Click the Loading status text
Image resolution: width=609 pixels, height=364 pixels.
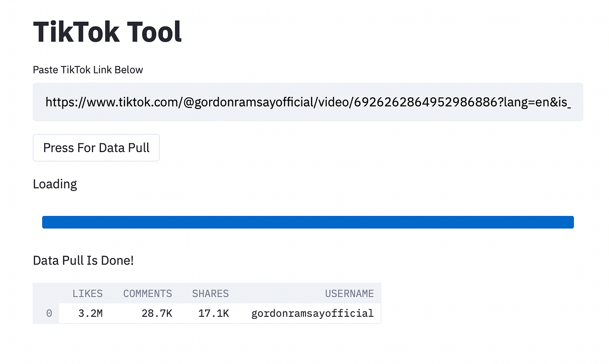pyautogui.click(x=55, y=184)
